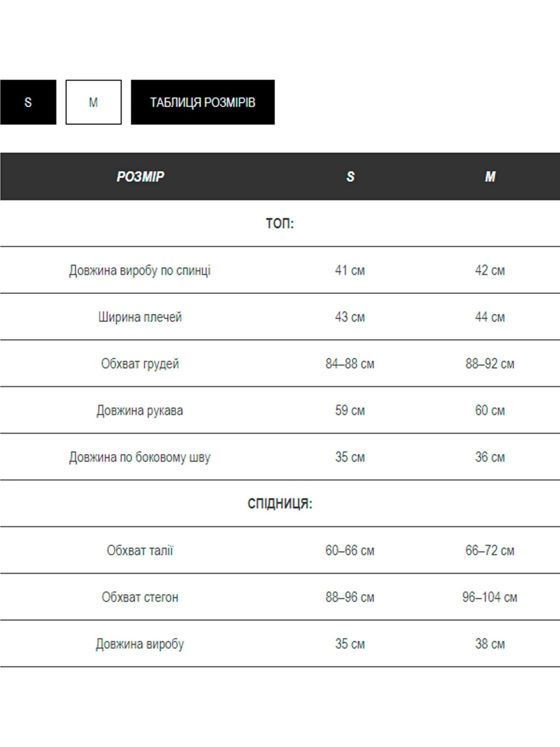Click the 66–72 см waist value
Image resolution: width=560 pixels, height=747 pixels.
tap(489, 551)
